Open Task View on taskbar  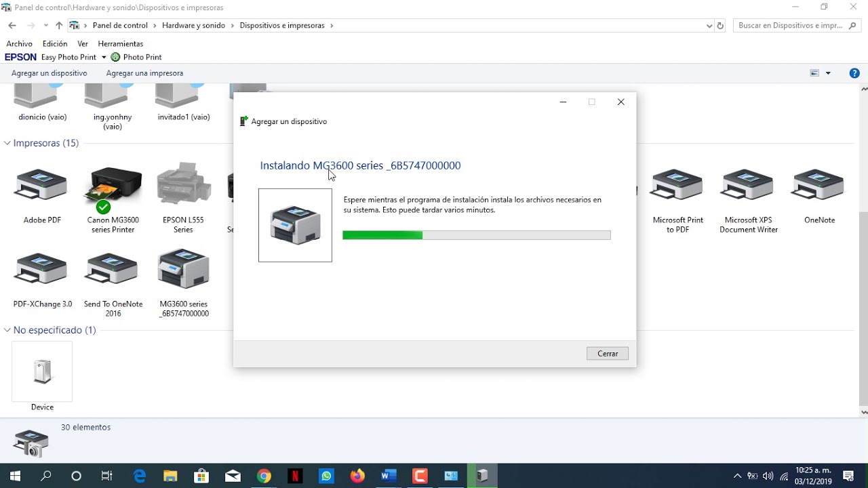pyautogui.click(x=107, y=476)
